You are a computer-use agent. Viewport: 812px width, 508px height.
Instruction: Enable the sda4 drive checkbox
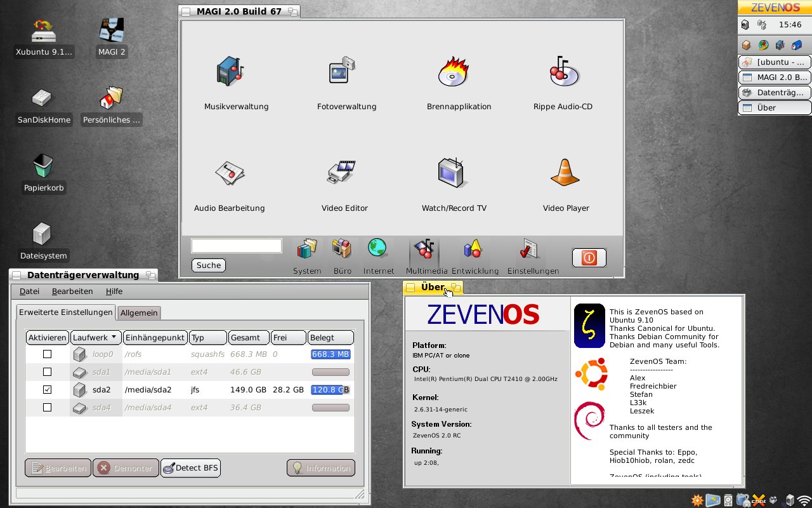[47, 408]
